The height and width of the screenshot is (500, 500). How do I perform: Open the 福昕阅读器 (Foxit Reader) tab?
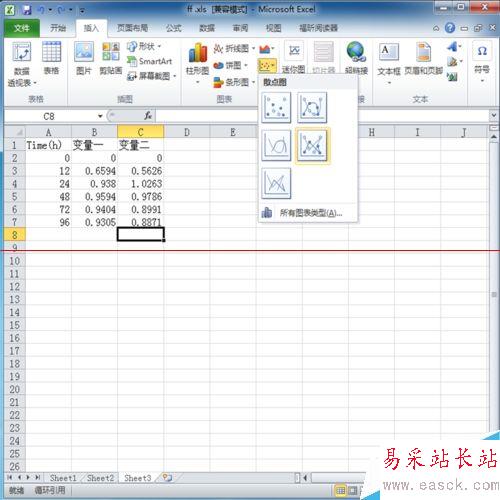[318, 28]
